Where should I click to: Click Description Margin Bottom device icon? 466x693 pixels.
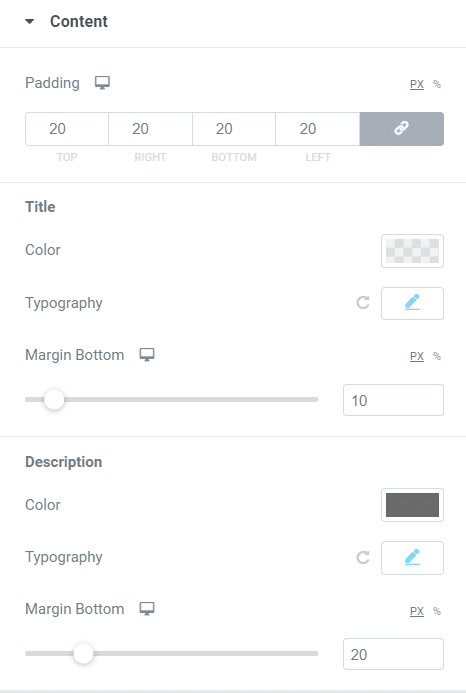click(147, 609)
